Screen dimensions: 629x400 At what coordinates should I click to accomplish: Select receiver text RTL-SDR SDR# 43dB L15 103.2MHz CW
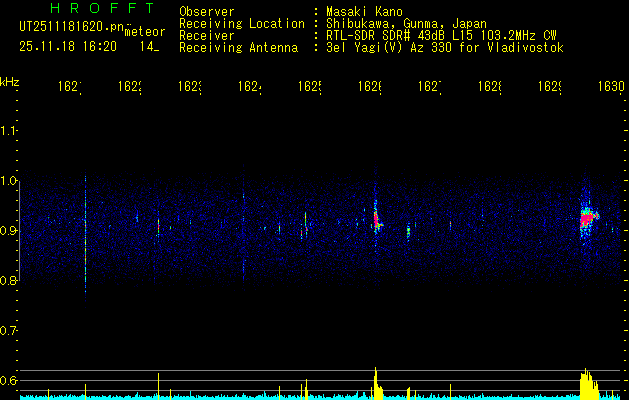441,36
